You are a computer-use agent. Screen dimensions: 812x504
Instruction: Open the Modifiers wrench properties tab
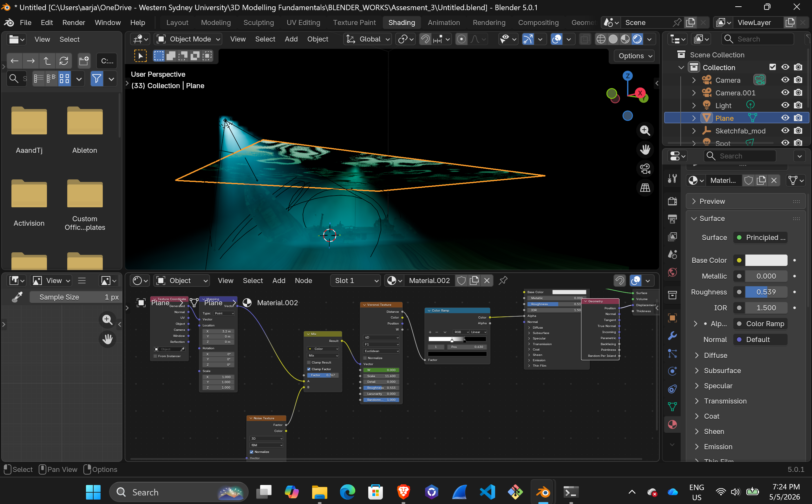672,336
